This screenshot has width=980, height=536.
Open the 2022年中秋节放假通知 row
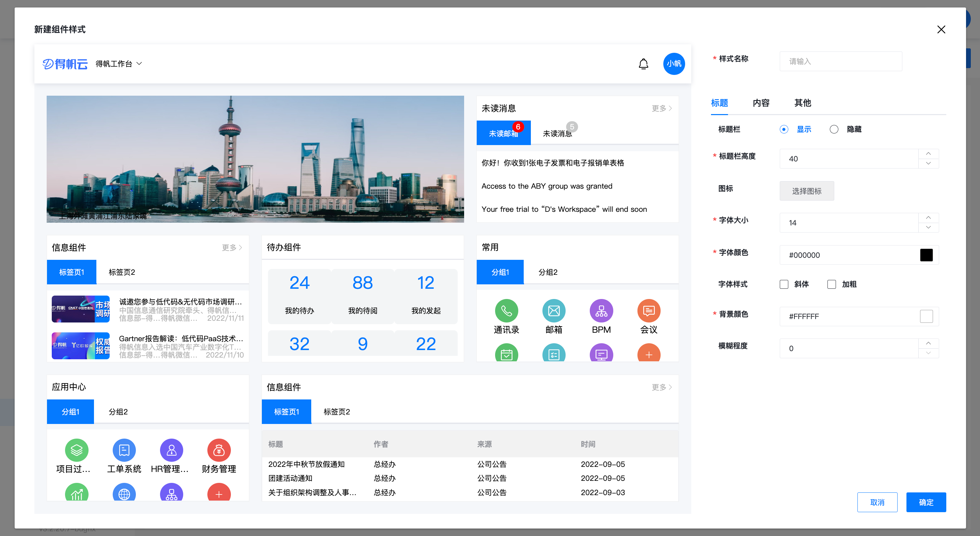[470, 464]
